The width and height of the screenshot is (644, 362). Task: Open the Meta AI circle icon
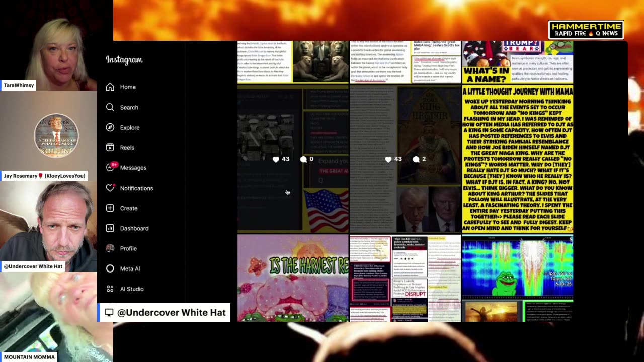coord(110,268)
